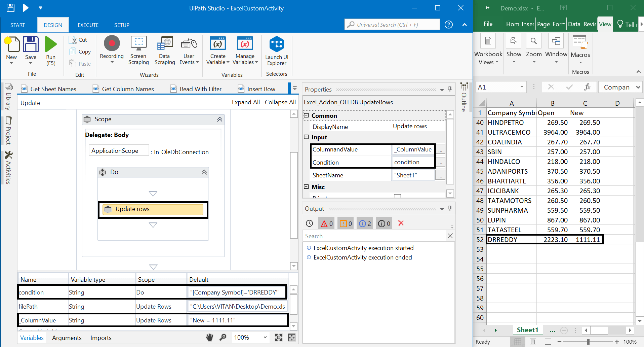This screenshot has width=644, height=347.
Task: Open the Excel Name Box dropdown
Action: click(522, 87)
